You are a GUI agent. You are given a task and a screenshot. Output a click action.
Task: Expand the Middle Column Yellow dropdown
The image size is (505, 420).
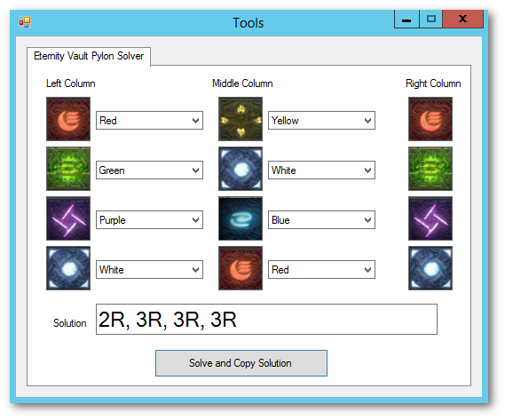coord(321,121)
